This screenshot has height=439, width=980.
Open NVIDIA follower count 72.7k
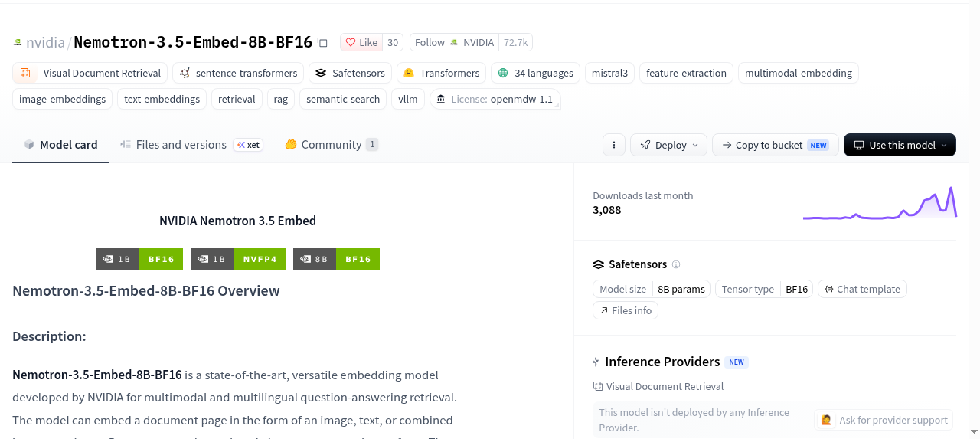coord(515,42)
